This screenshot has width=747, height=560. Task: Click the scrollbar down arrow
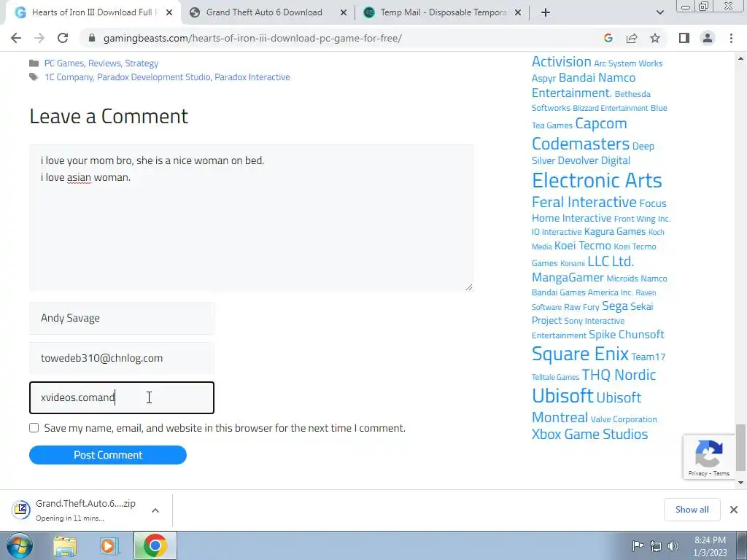tap(740, 483)
